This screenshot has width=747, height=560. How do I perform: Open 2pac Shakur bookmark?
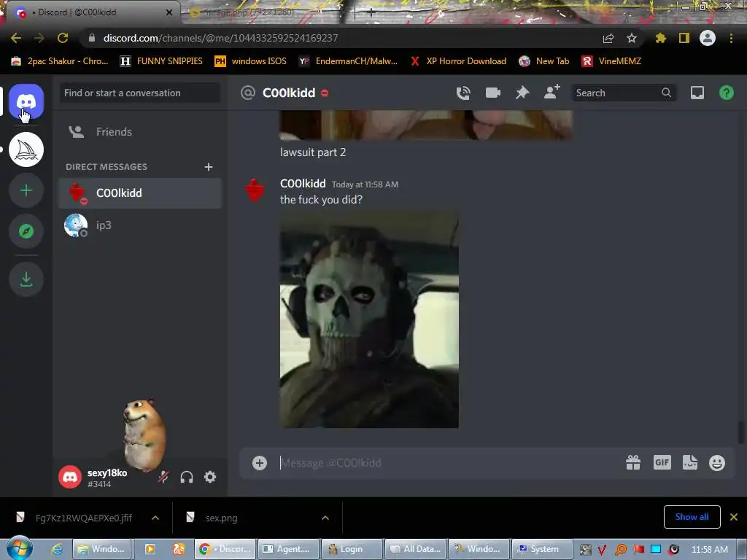coord(60,61)
